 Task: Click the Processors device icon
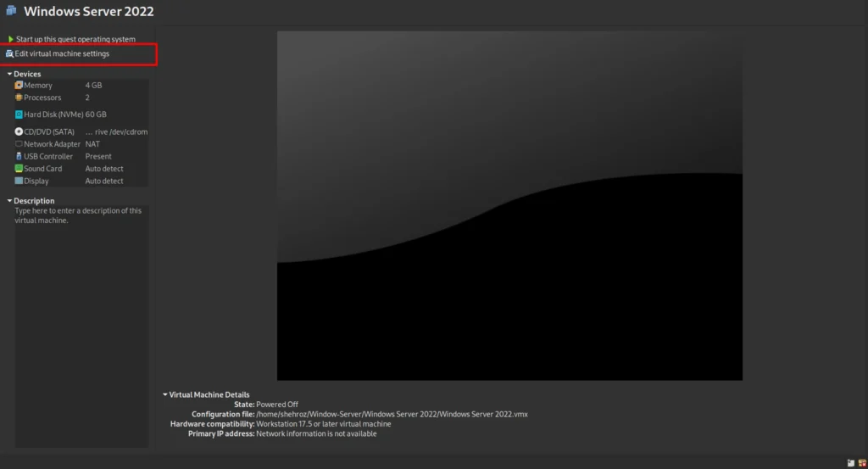click(19, 98)
